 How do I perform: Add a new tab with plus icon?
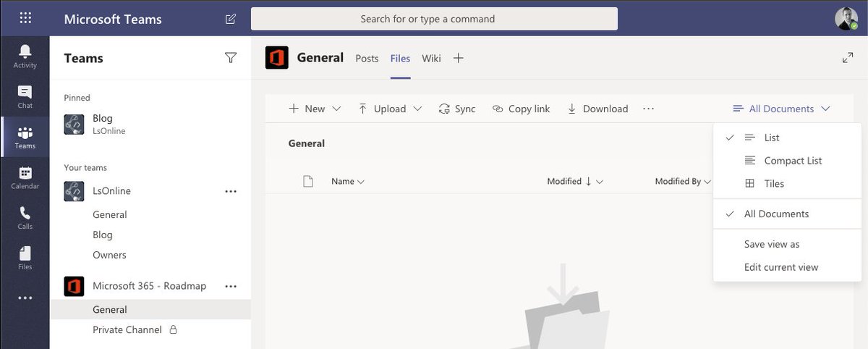point(458,58)
